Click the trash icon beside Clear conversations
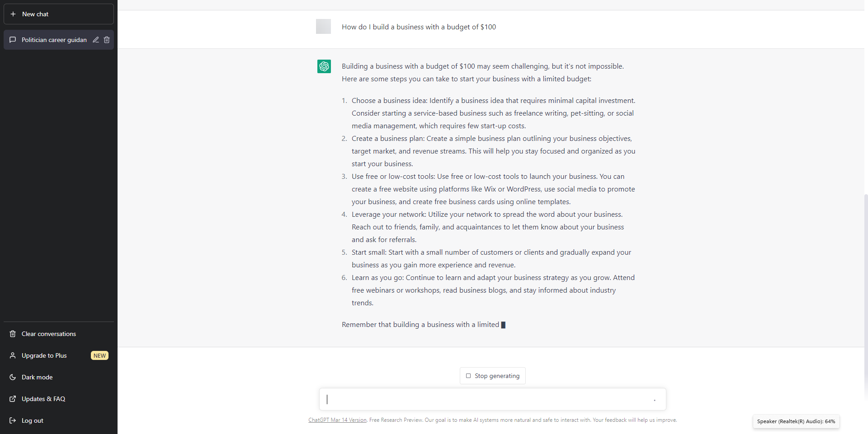 point(13,334)
